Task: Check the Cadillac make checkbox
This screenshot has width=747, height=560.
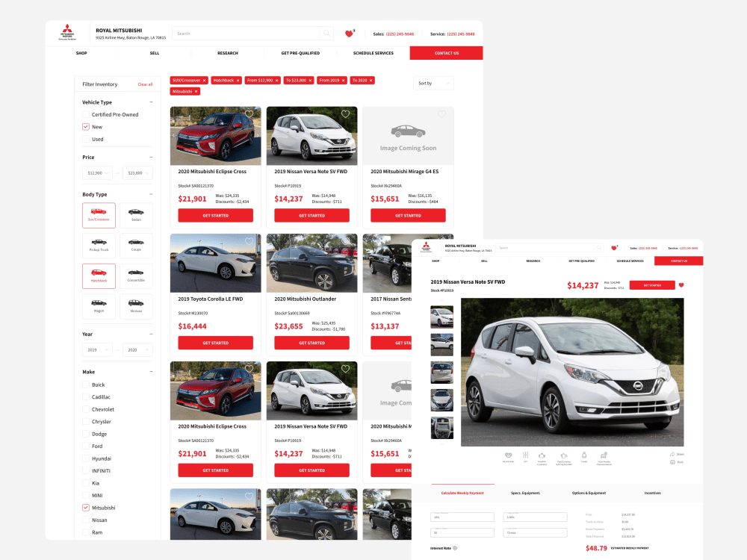Action: point(86,397)
